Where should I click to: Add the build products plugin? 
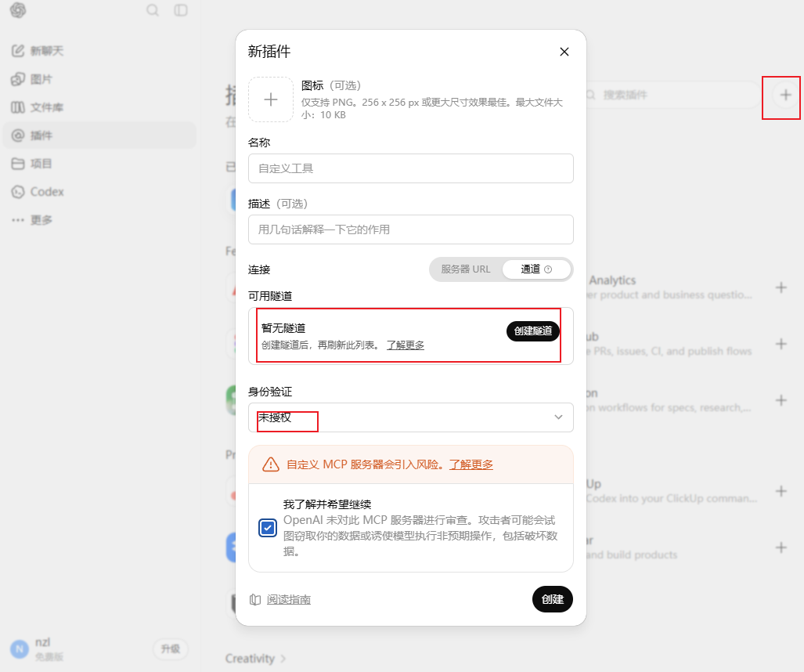pos(781,547)
